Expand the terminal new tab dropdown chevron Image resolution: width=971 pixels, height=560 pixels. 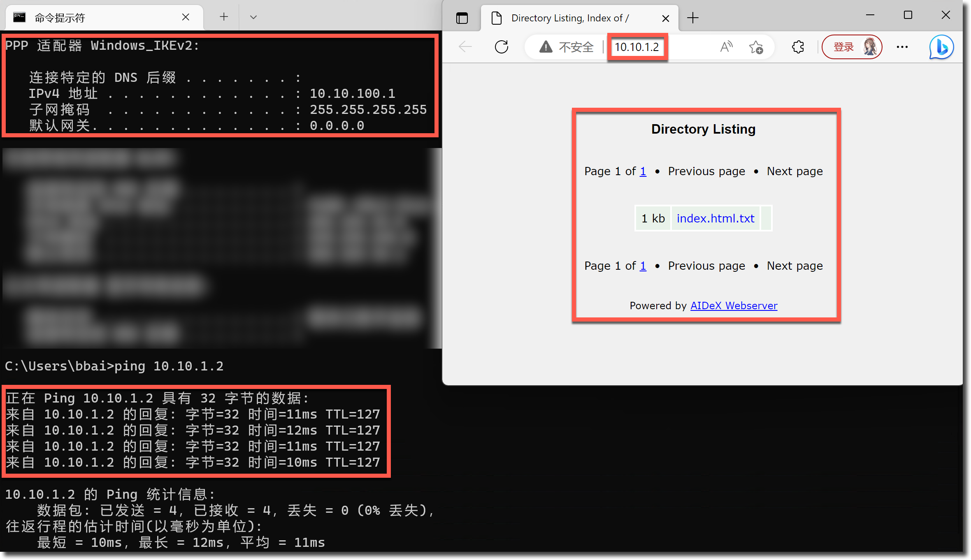coord(253,17)
